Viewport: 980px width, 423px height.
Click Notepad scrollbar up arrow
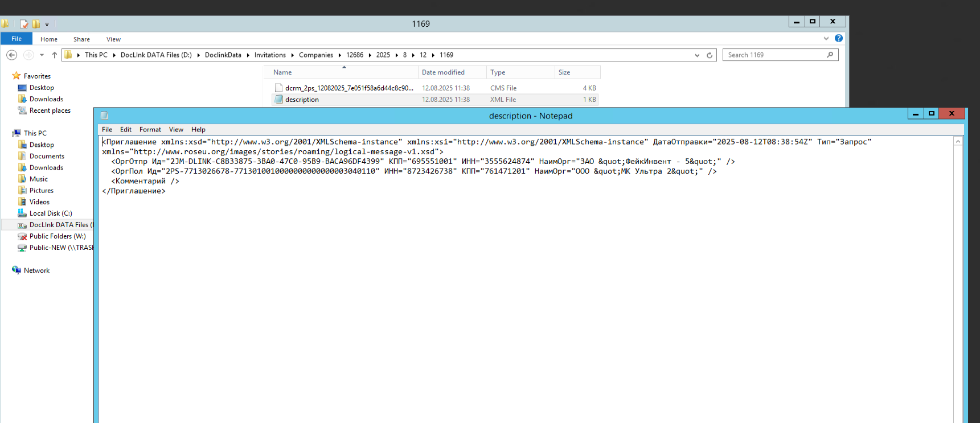coord(958,141)
